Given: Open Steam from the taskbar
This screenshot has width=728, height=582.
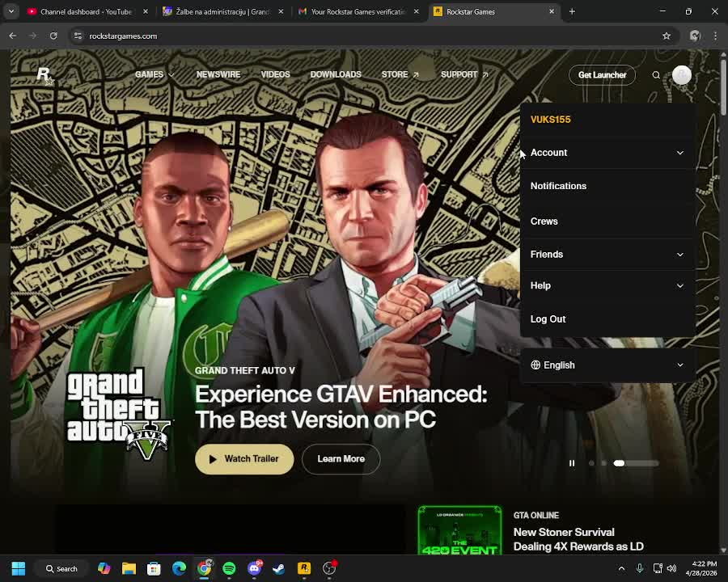Looking at the screenshot, I should pyautogui.click(x=278, y=568).
